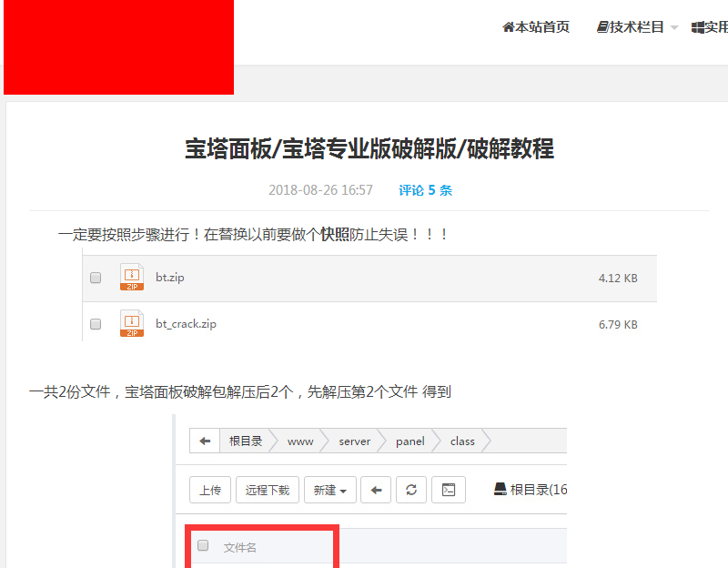728x568 pixels.
Task: Go to www in the breadcrumb path
Action: point(300,441)
